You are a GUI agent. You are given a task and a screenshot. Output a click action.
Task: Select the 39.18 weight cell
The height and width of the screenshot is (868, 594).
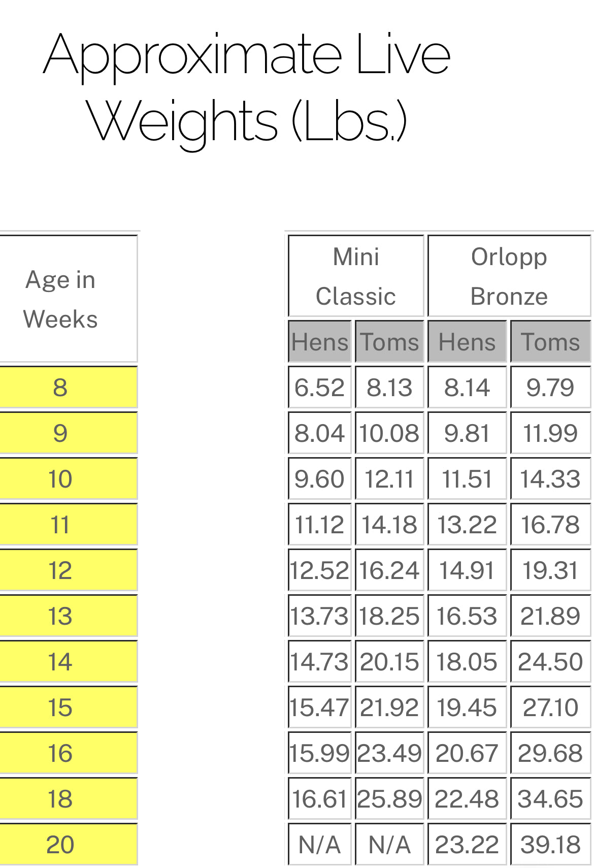pos(550,845)
